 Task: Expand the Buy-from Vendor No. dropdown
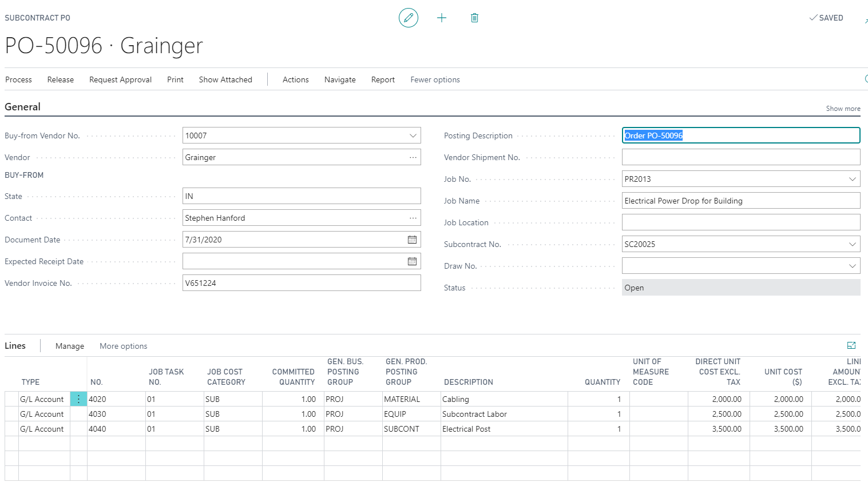pyautogui.click(x=413, y=135)
